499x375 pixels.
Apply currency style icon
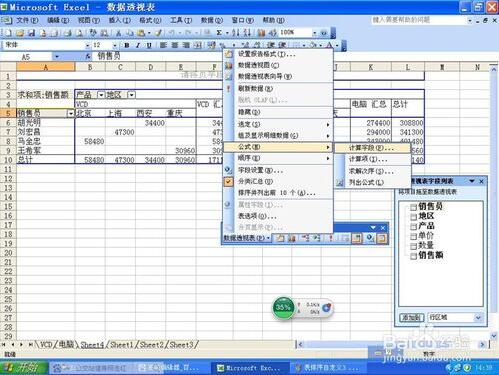pos(211,45)
